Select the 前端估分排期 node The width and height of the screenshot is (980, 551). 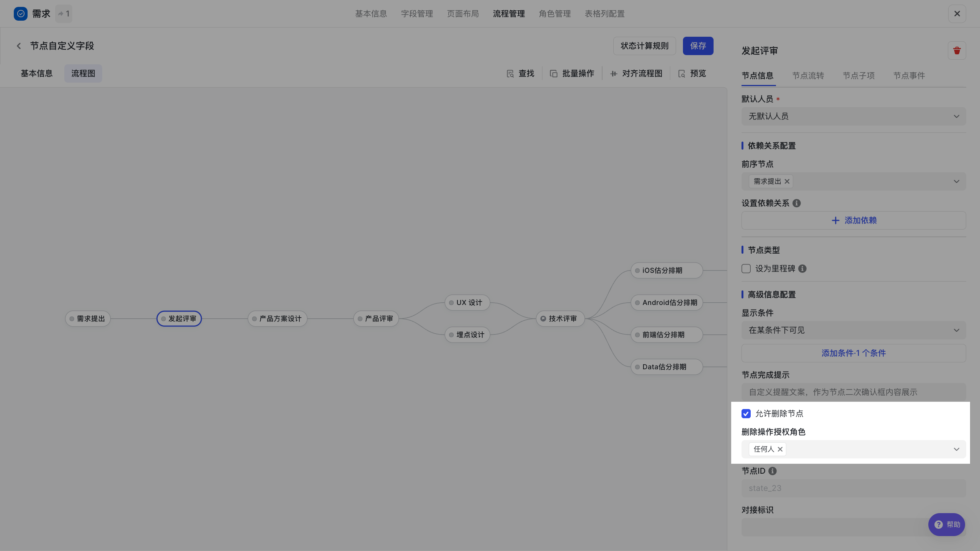coord(667,335)
